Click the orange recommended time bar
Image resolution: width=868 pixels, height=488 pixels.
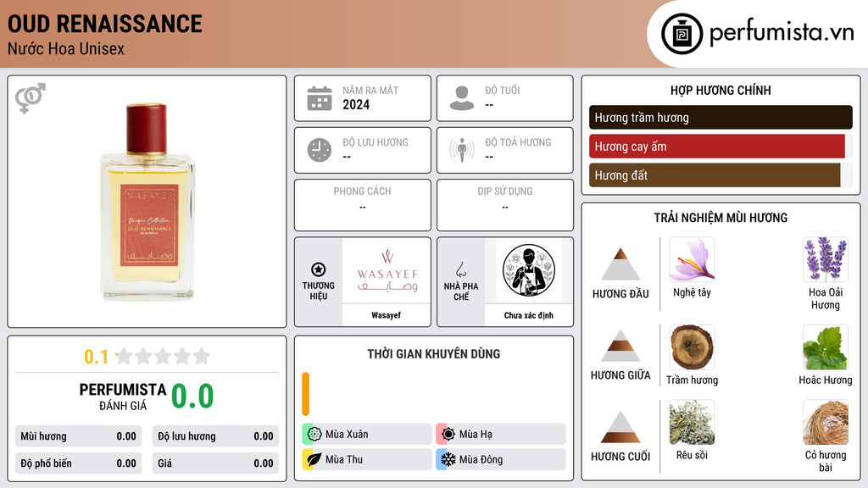[x=305, y=394]
